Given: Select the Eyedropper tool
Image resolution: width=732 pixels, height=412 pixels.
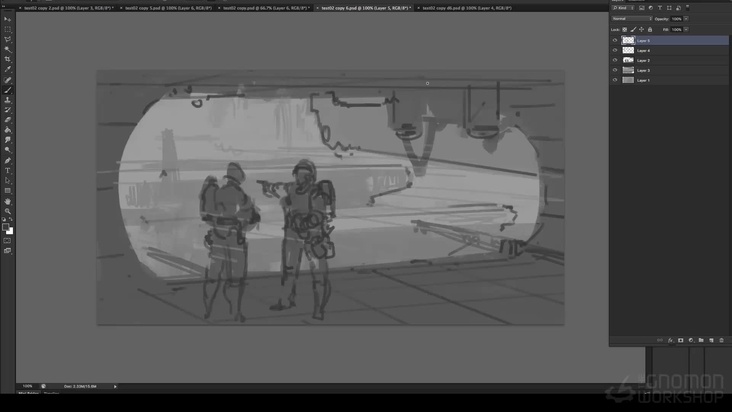Looking at the screenshot, I should (x=7, y=70).
